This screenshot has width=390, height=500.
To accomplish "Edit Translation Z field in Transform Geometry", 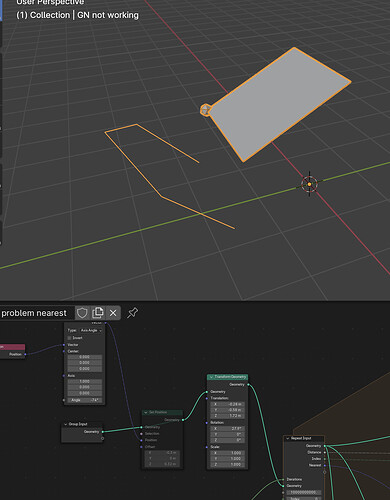I will (x=228, y=416).
